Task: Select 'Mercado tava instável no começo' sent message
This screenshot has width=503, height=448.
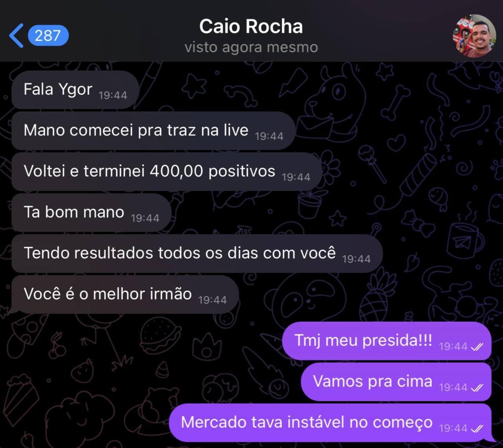Action: 330,422
